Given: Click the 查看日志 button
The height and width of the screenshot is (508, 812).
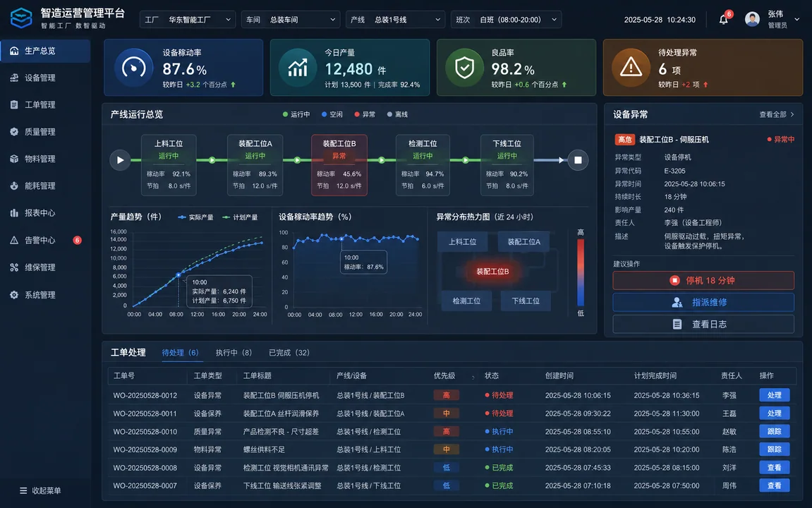Looking at the screenshot, I should coord(703,324).
